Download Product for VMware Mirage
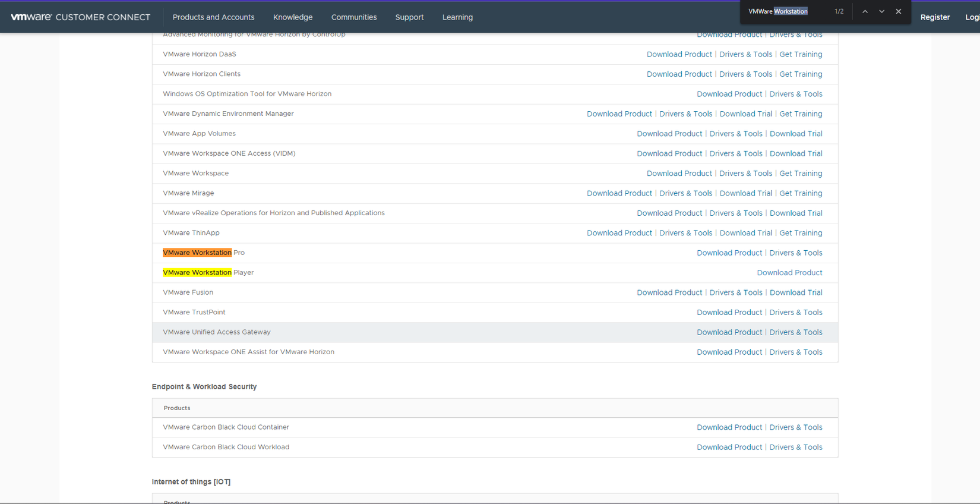Viewport: 980px width, 504px height. [619, 193]
